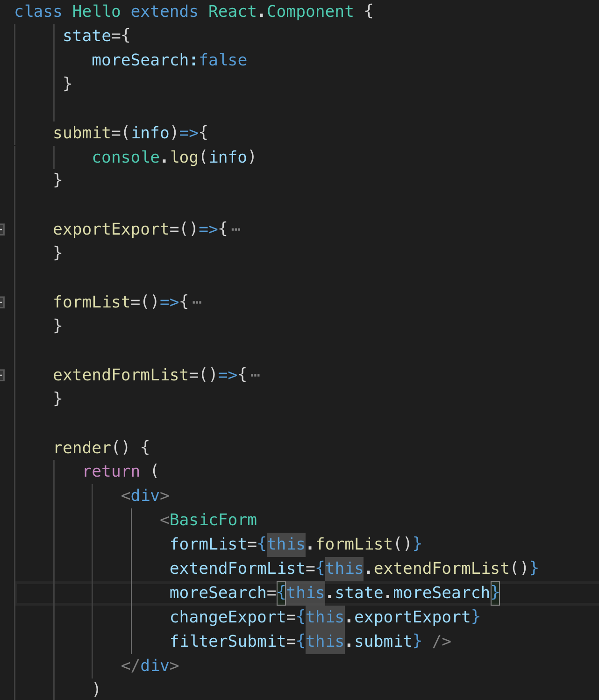Click React.Component in the class declaration
The height and width of the screenshot is (700, 599).
point(281,11)
